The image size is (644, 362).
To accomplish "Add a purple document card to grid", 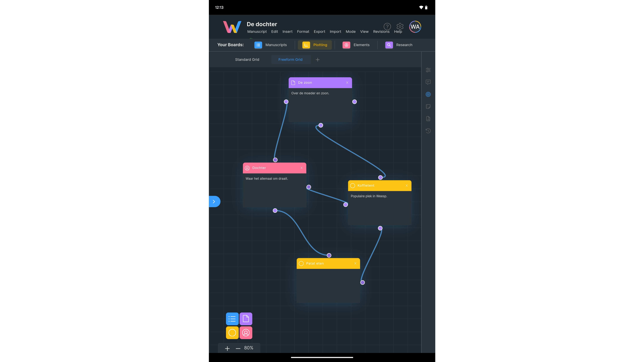I will tap(246, 319).
